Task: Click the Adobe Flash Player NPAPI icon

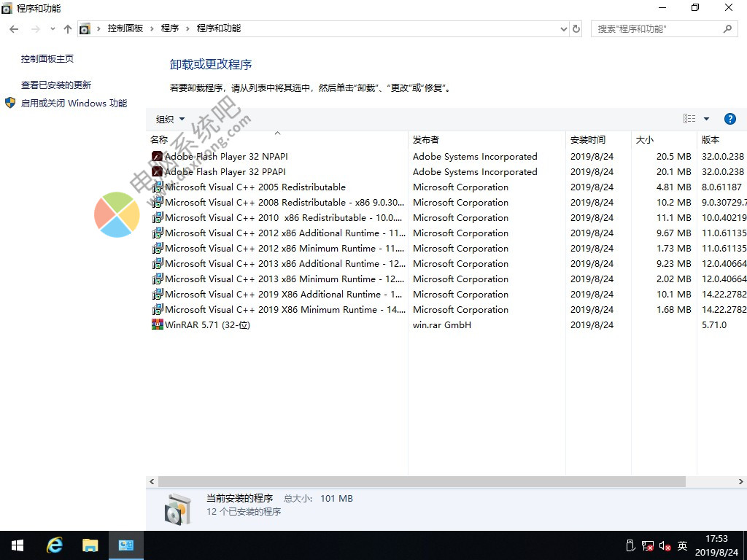Action: (156, 156)
